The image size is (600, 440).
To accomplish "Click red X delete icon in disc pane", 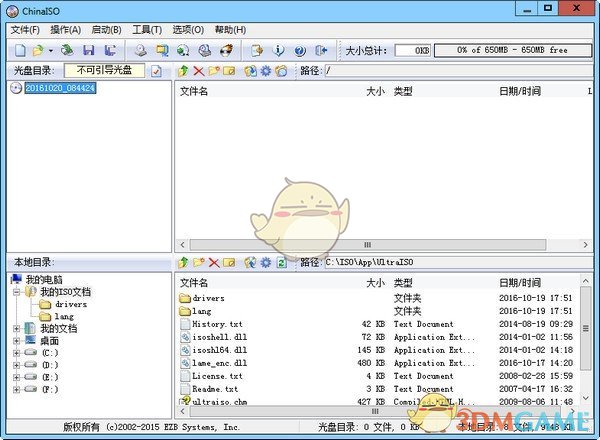I will [x=198, y=71].
